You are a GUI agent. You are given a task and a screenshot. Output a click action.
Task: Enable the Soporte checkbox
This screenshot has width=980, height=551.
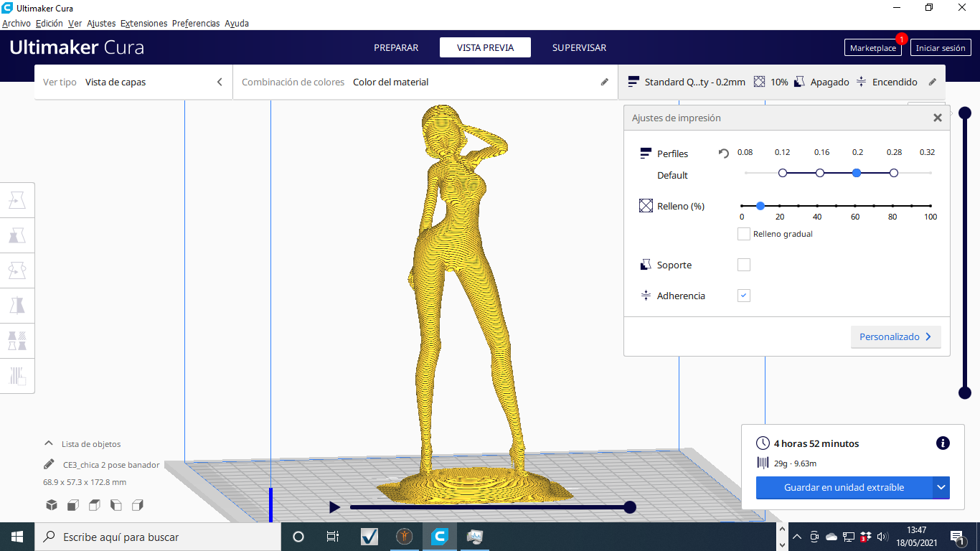point(744,265)
